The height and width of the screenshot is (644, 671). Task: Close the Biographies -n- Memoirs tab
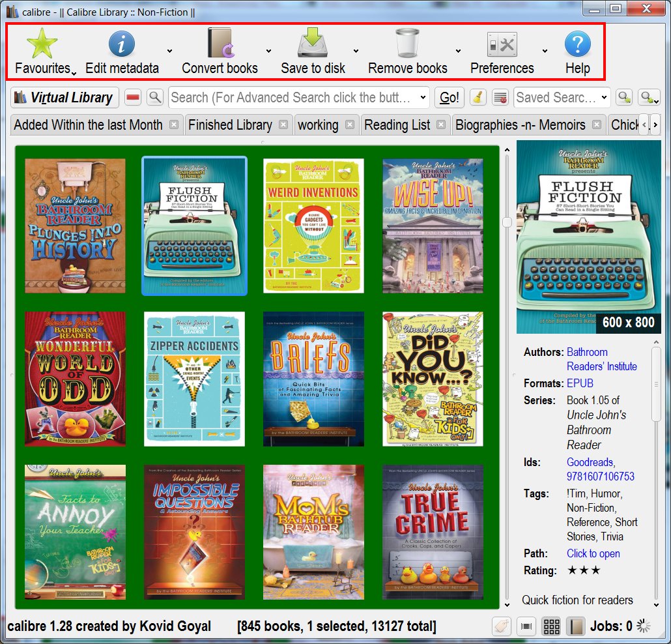click(x=597, y=124)
